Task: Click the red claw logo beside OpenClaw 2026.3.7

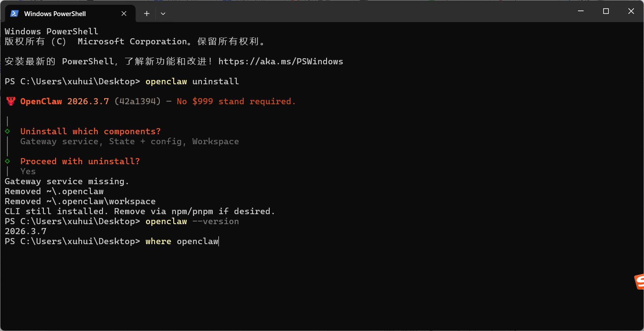Action: pyautogui.click(x=10, y=101)
